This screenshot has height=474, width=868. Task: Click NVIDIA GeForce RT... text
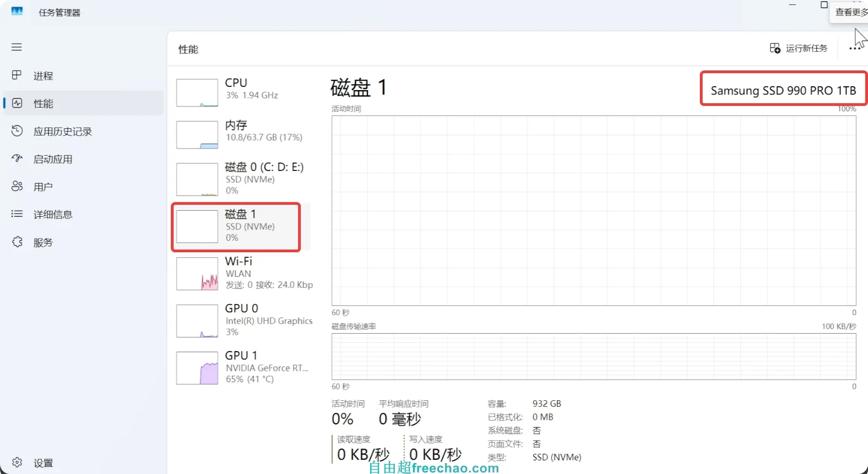click(267, 368)
